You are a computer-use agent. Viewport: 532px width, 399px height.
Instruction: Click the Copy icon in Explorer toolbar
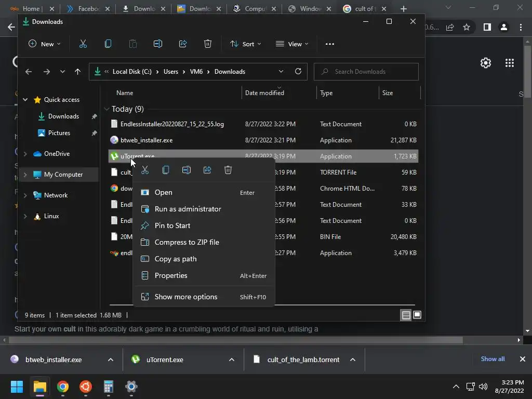(x=108, y=44)
